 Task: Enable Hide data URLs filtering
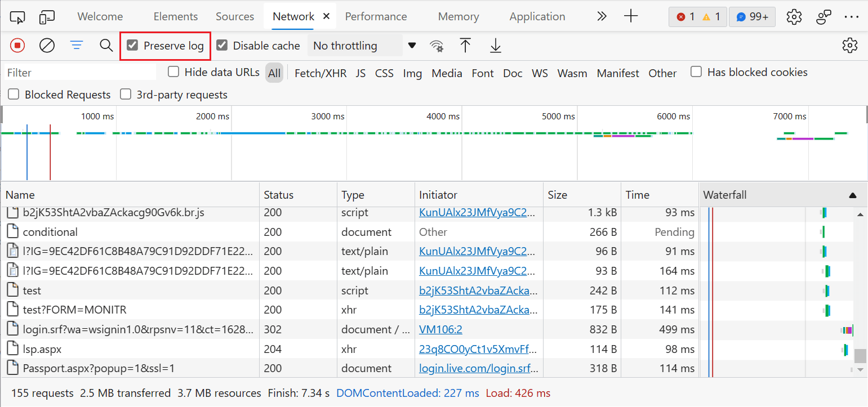173,72
